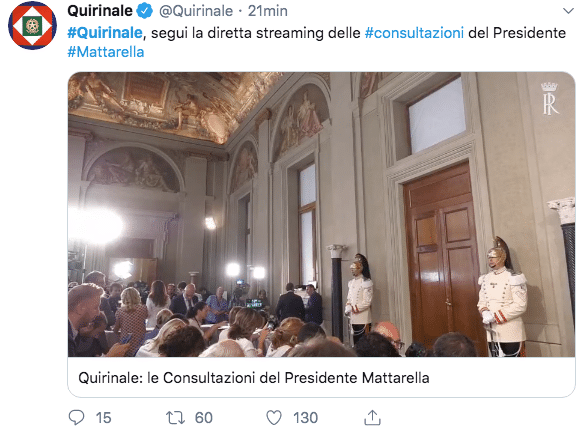Open the #consultazioni hashtag link

click(414, 33)
